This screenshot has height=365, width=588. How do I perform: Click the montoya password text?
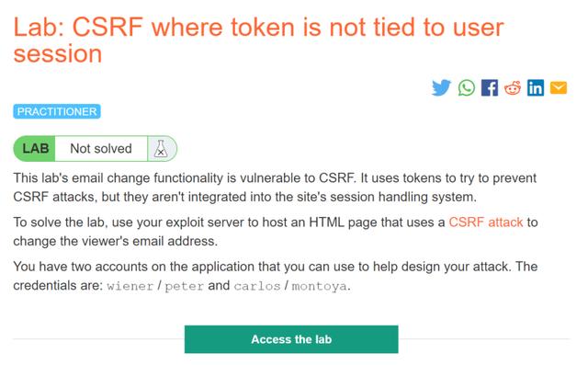click(319, 286)
